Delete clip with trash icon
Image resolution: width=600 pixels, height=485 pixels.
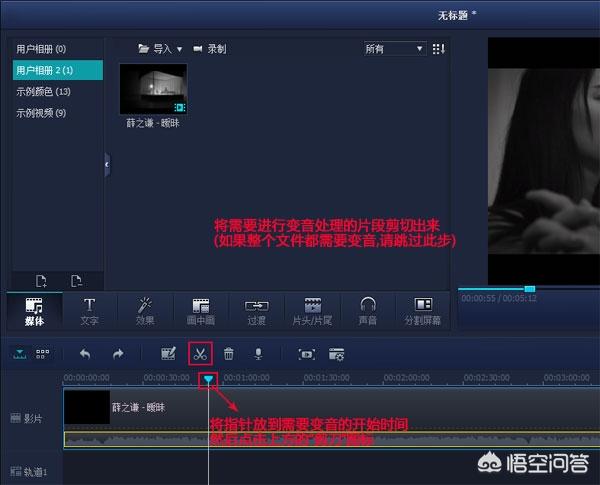tap(229, 354)
